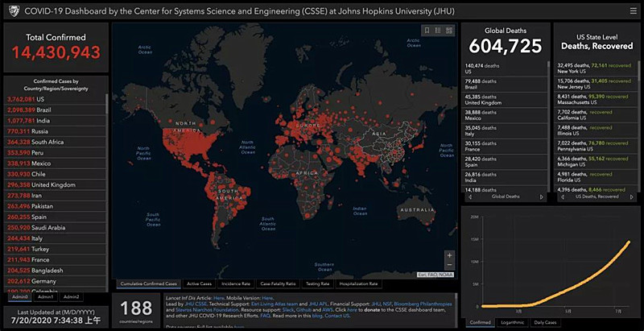The image size is (644, 331).
Task: Click the JHU shield logo
Action: click(14, 11)
